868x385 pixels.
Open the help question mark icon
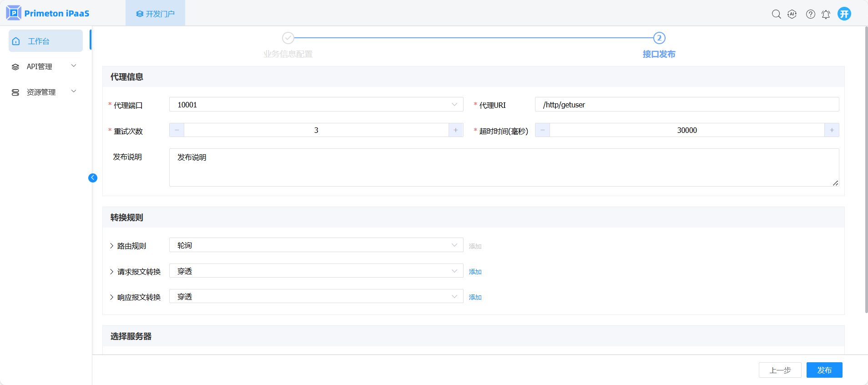(810, 14)
